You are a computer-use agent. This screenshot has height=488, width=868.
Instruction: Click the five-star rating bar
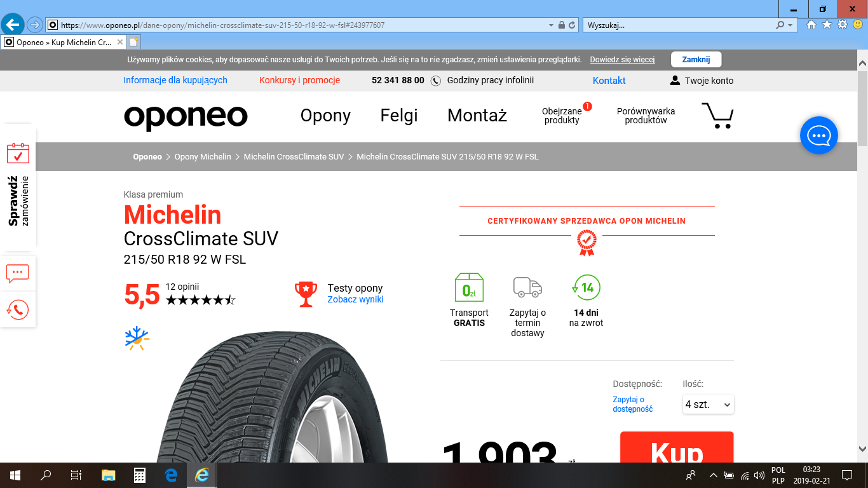(x=200, y=300)
